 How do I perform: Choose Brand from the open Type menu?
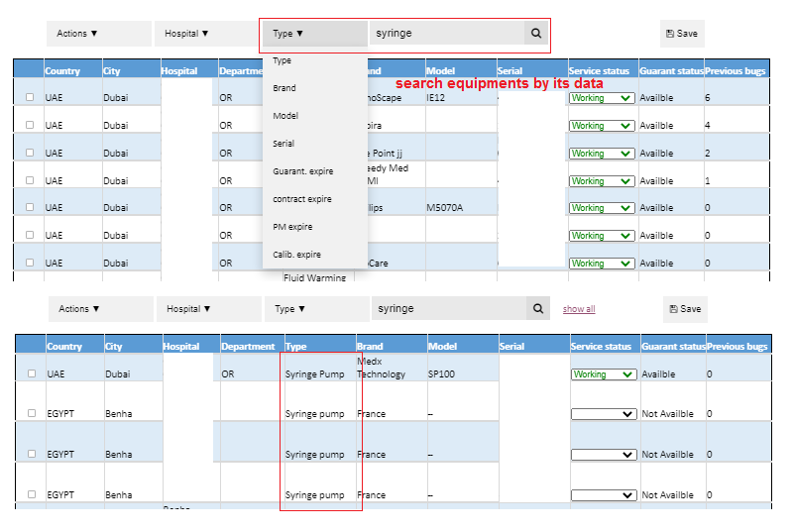284,88
